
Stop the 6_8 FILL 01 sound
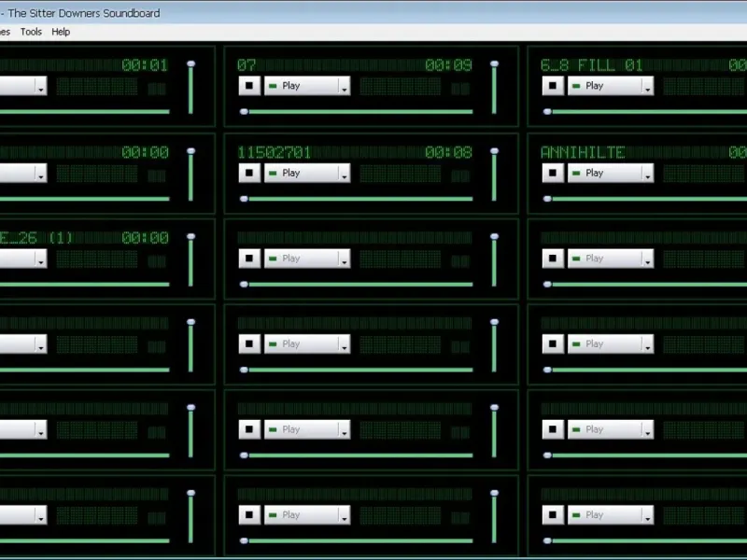click(553, 86)
